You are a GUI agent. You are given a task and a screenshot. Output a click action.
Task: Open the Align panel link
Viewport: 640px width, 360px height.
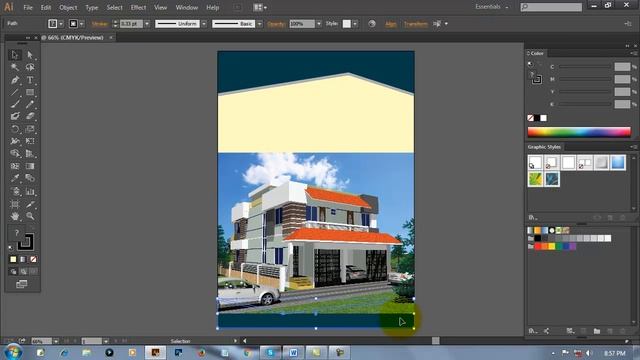391,24
